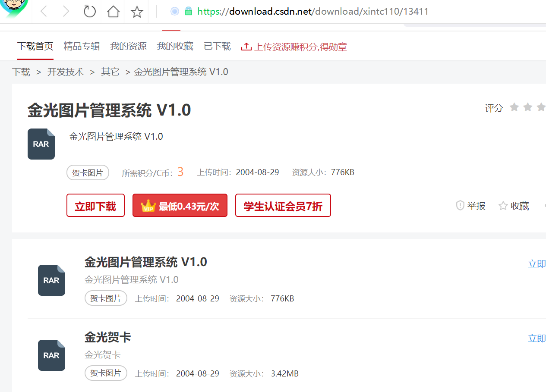Click the upload arrow icon
This screenshot has height=392, width=546.
pyautogui.click(x=246, y=47)
